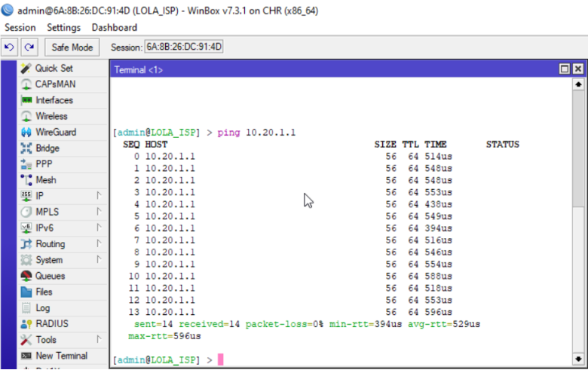
Task: Open the WireGuard section
Action: click(x=55, y=133)
